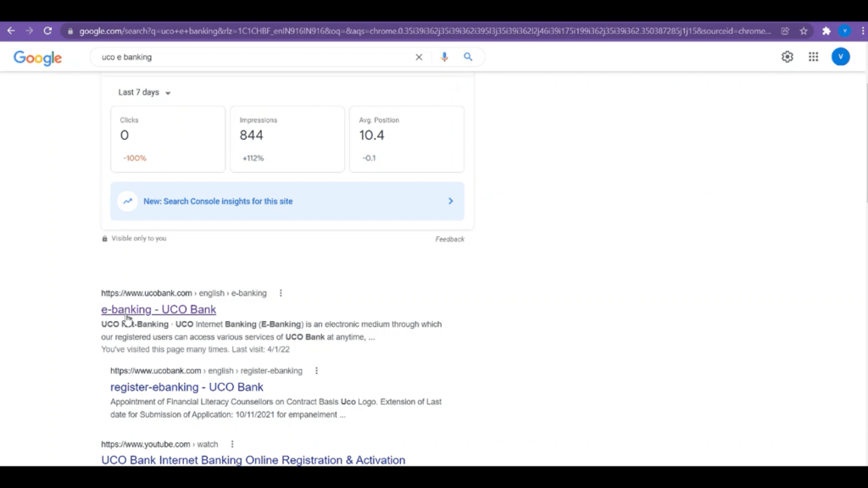Screen dimensions: 868x488
Task: Select the Avg. Position metric card
Action: [x=407, y=139]
